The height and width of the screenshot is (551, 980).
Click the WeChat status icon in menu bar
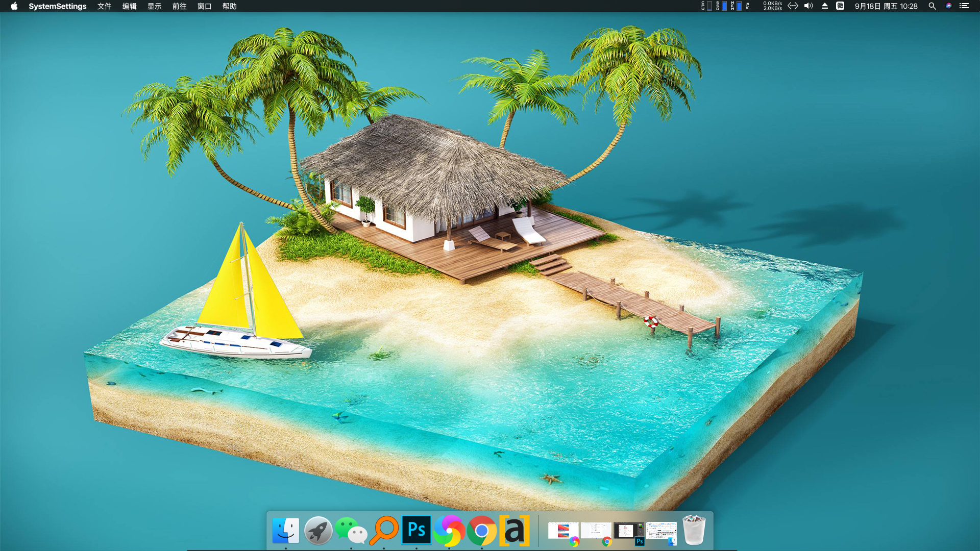point(840,6)
